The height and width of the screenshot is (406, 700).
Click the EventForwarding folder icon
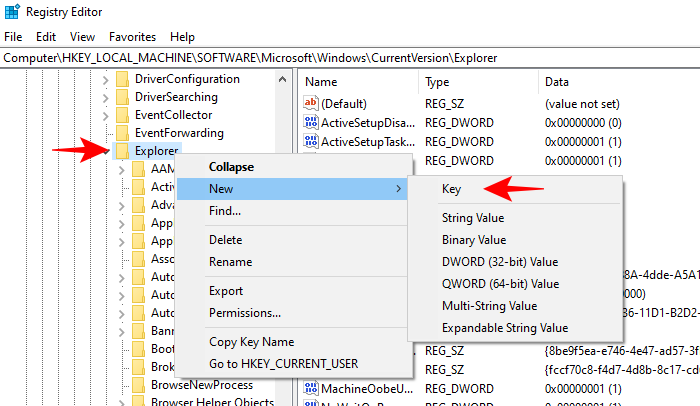pyautogui.click(x=123, y=133)
